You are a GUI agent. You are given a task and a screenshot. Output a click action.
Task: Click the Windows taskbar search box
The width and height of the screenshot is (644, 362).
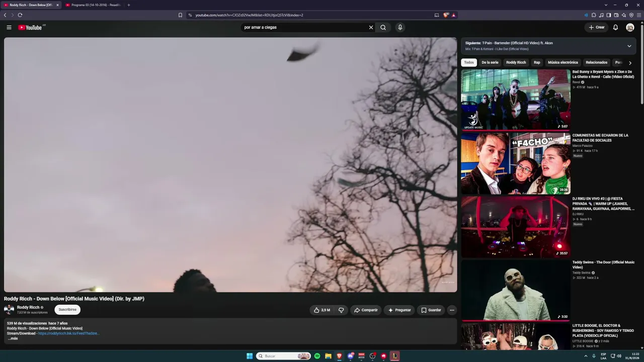[x=284, y=356]
